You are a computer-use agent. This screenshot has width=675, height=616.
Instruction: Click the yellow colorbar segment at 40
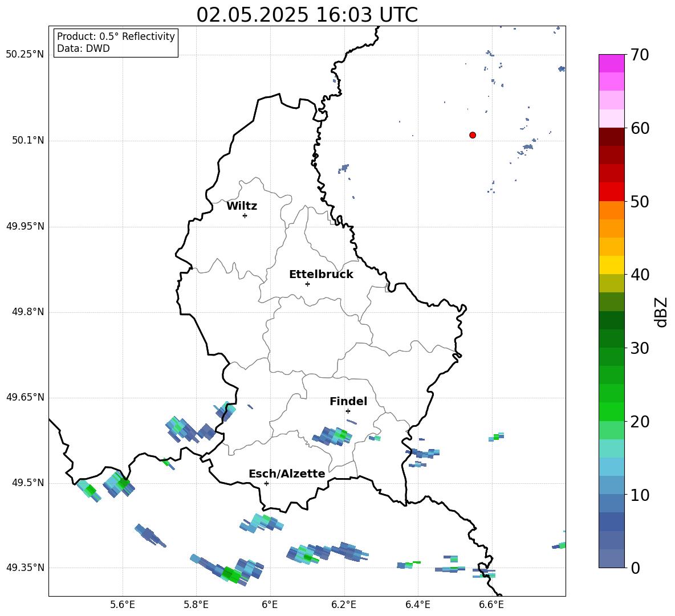pos(611,265)
